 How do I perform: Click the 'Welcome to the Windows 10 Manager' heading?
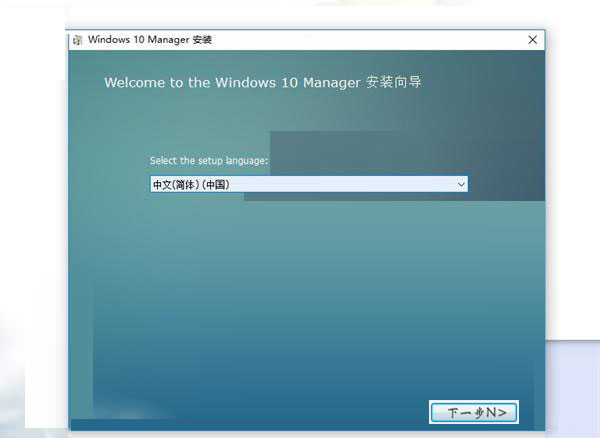262,82
